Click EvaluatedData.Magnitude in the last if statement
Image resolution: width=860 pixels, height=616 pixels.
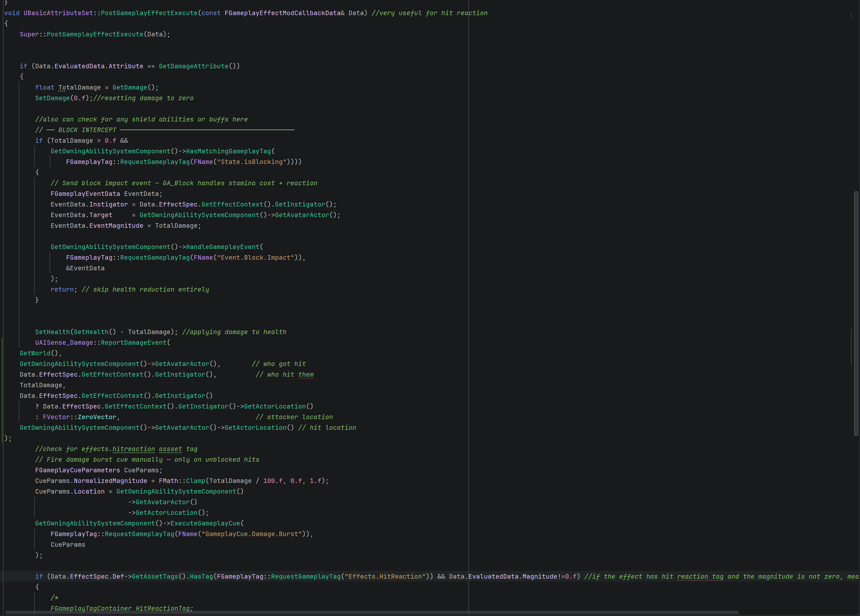point(513,576)
